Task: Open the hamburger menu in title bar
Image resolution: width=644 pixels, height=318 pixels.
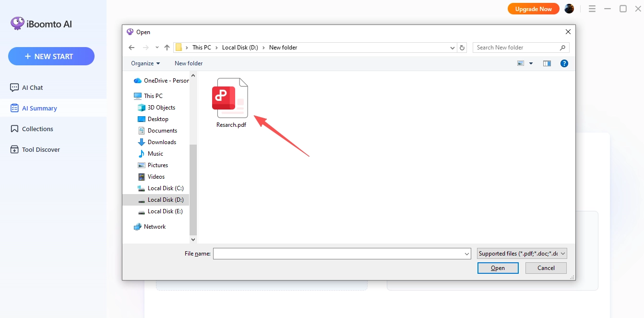Action: [592, 9]
